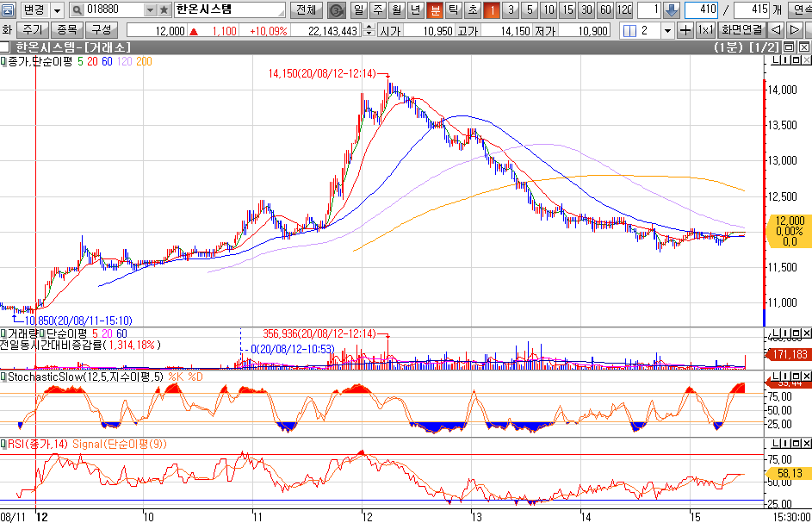Click the current price tag 12,000 on axis
Image resolution: width=812 pixels, height=523 pixels.
[790, 231]
